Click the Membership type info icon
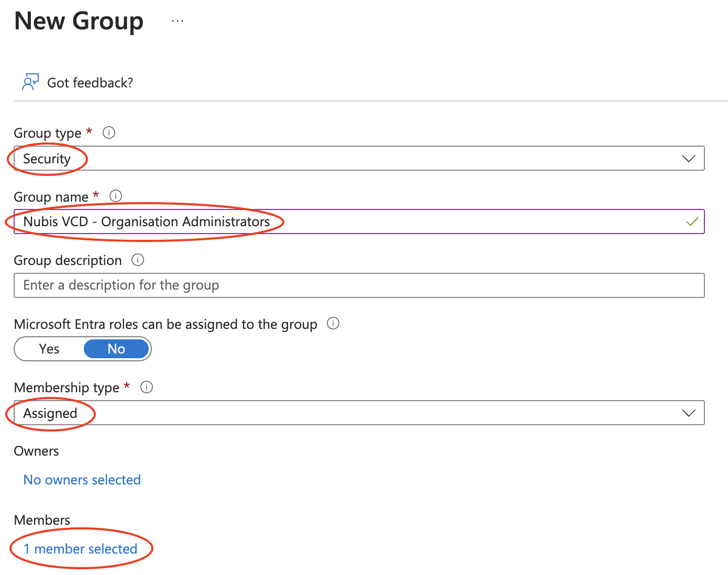The width and height of the screenshot is (728, 575). (x=147, y=387)
